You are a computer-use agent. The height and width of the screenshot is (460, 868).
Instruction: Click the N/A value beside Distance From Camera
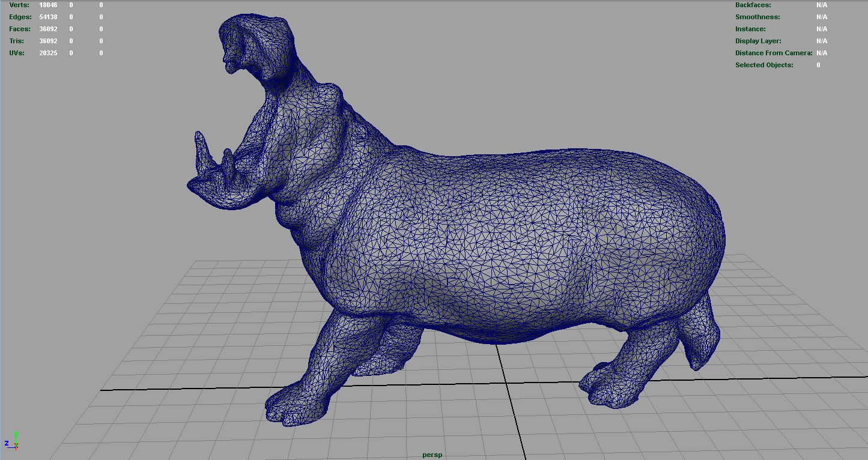[822, 53]
